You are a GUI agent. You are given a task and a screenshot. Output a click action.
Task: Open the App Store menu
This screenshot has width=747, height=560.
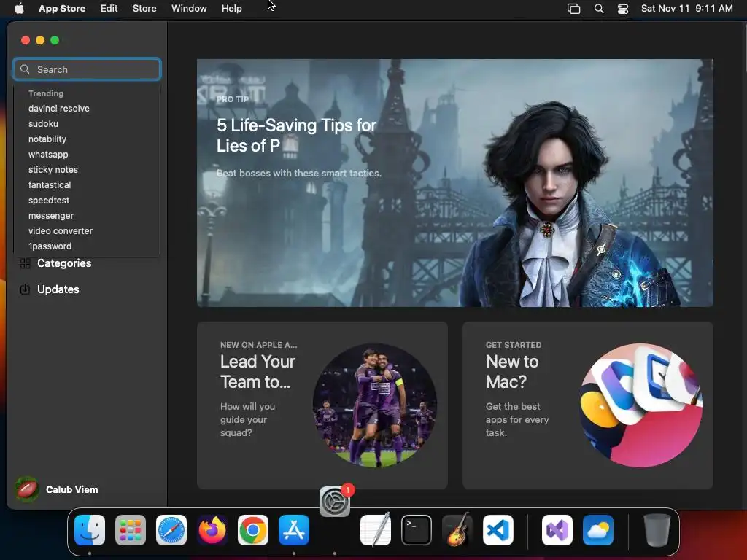coord(62,8)
